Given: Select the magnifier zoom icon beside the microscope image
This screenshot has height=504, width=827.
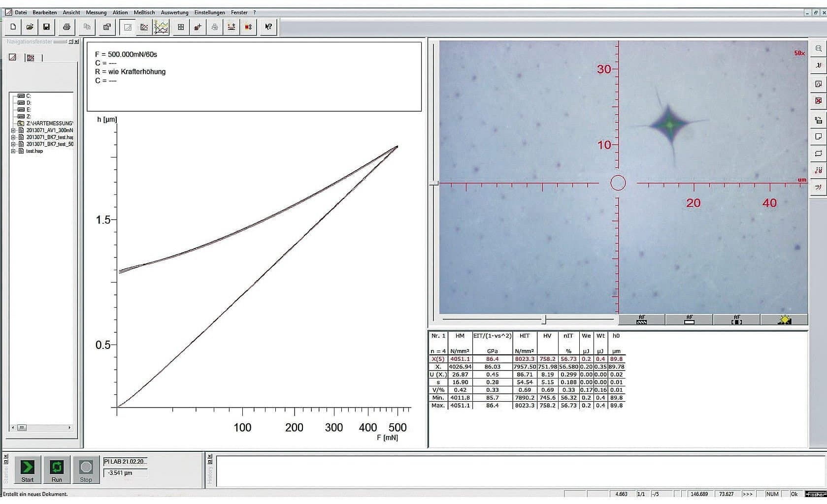Looking at the screenshot, I should [818, 48].
